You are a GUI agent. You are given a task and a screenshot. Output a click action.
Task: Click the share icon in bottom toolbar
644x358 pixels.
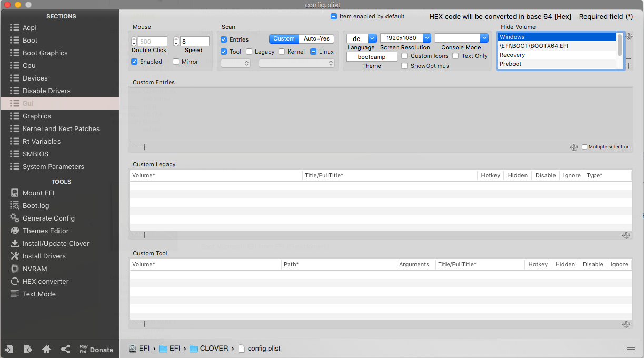click(x=65, y=349)
